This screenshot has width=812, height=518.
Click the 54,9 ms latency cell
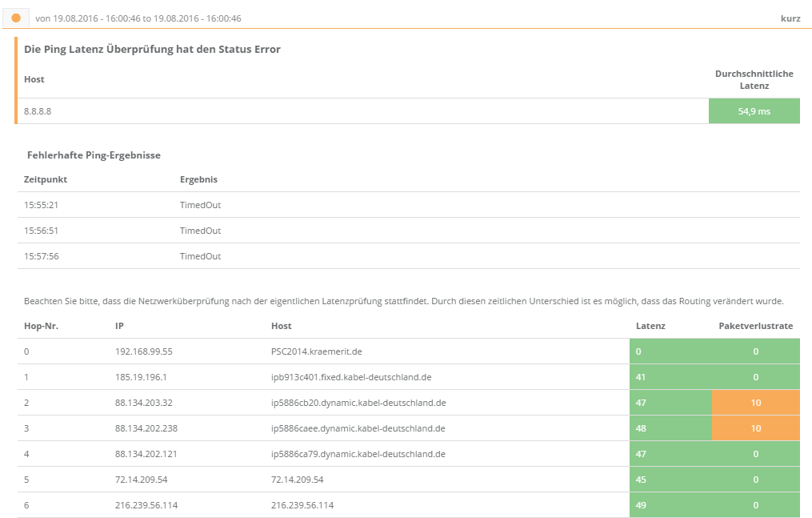point(754,111)
